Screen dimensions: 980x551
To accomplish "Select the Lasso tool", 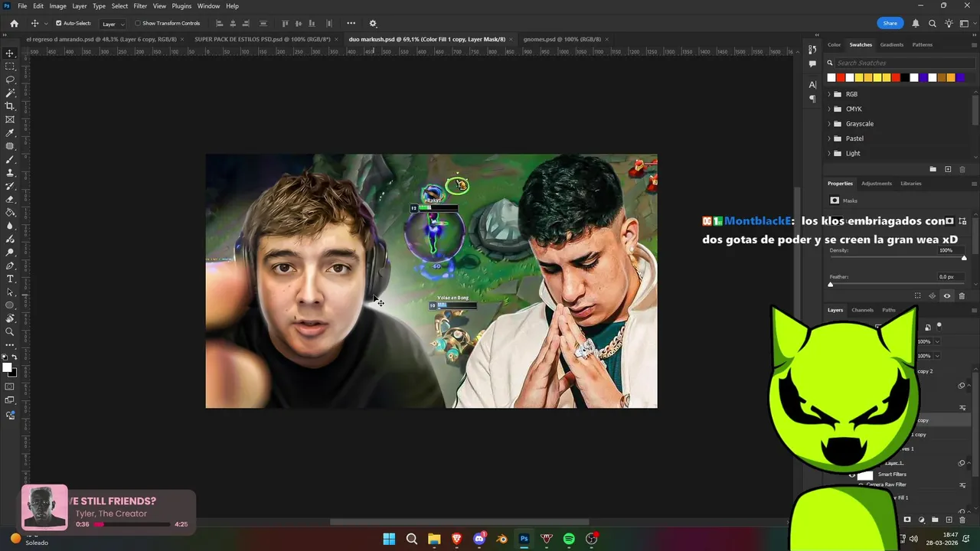I will tap(10, 80).
